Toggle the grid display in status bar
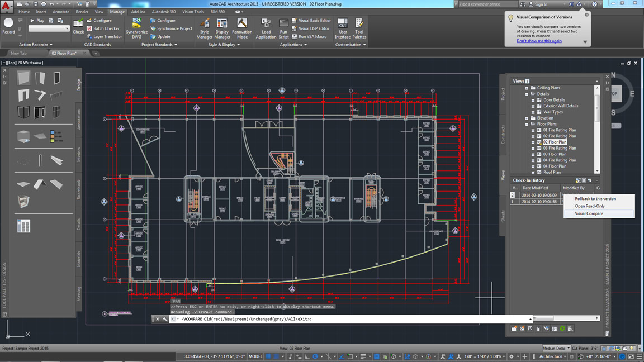The image size is (644, 362). [268, 356]
